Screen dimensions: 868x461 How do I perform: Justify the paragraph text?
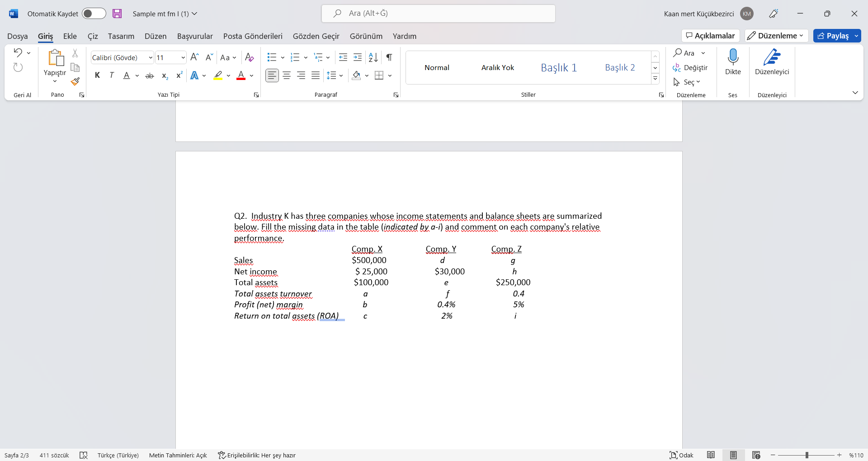pyautogui.click(x=316, y=75)
